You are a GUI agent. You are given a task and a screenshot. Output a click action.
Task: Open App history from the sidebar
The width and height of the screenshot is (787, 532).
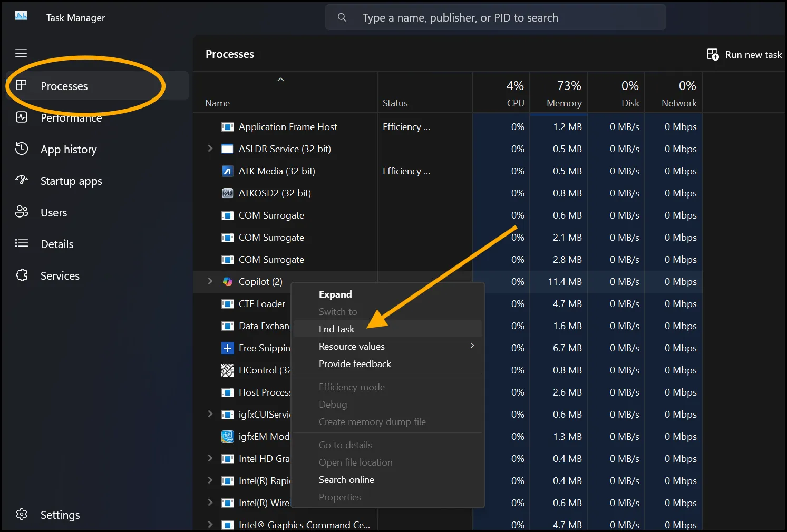point(22,149)
